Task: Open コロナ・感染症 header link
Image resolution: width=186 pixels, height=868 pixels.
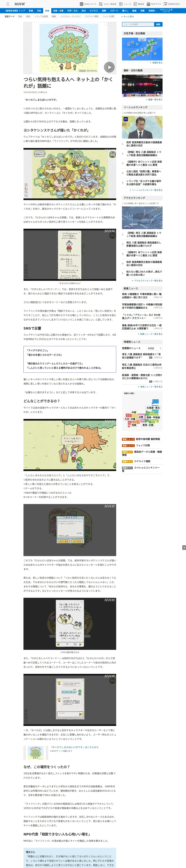Action: tap(108, 4)
